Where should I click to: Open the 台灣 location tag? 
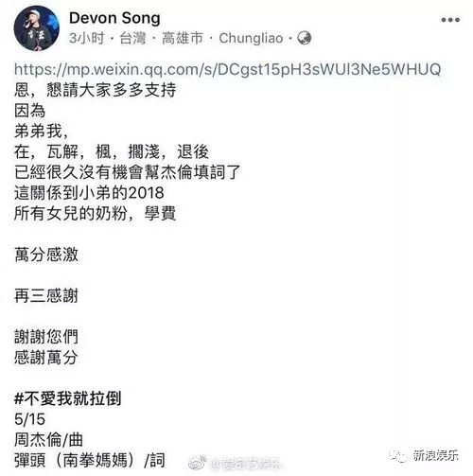coord(132,38)
